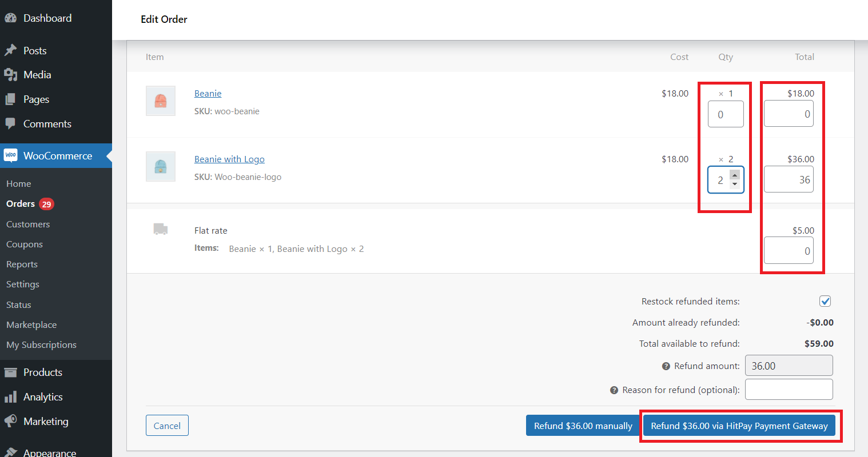Click the WooCommerce logo icon
The image size is (868, 457).
10,155
